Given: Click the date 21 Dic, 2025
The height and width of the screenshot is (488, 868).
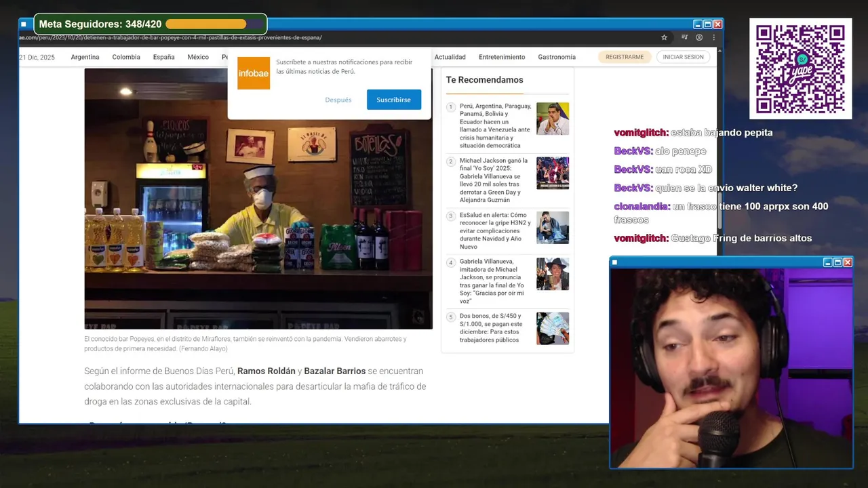Looking at the screenshot, I should click(37, 57).
